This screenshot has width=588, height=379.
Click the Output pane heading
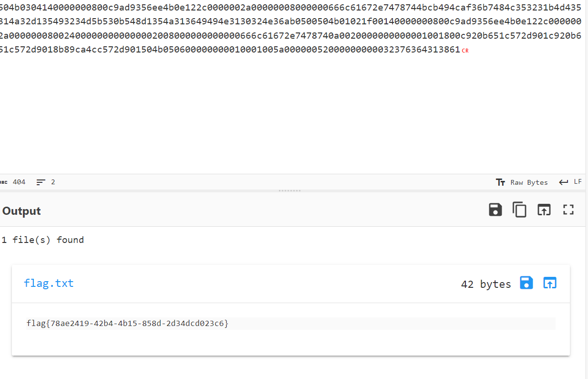[21, 211]
